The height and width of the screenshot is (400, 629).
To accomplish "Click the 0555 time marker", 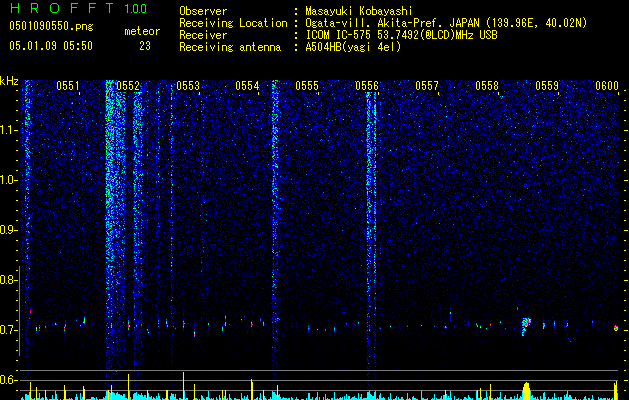I will pyautogui.click(x=307, y=86).
